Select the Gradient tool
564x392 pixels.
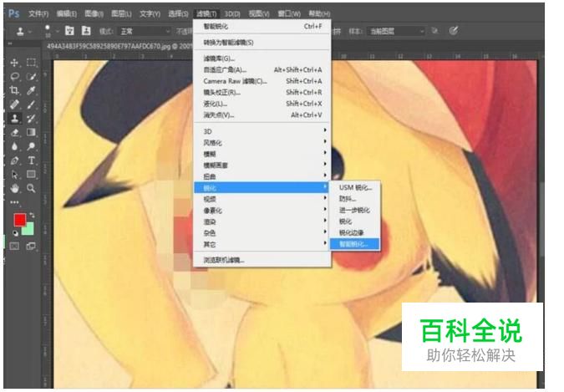coord(31,132)
